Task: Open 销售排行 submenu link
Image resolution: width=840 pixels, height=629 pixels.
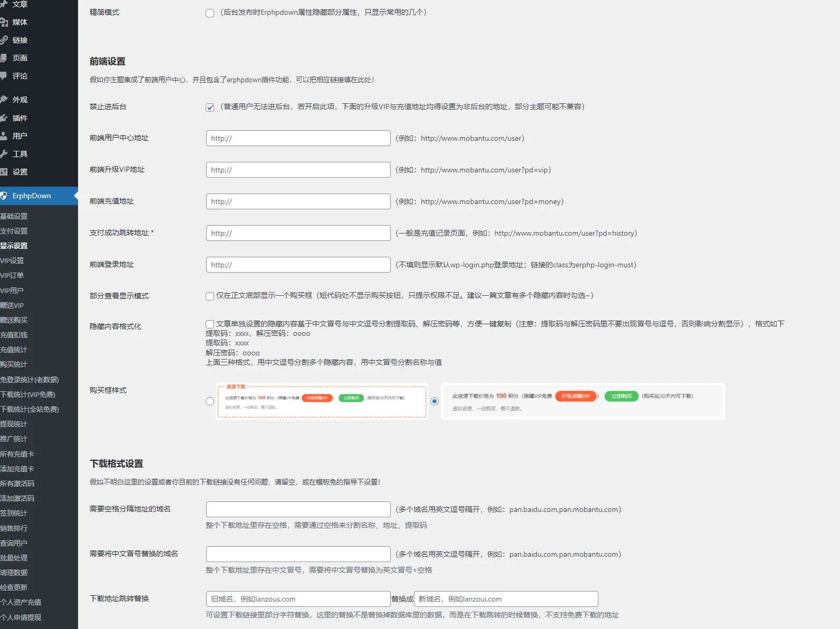Action: (14, 528)
